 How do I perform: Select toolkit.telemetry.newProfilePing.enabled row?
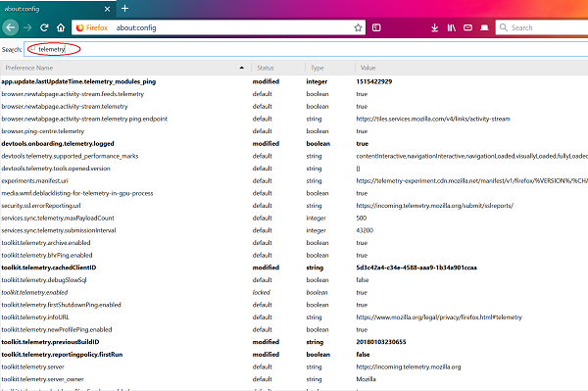coord(294,329)
